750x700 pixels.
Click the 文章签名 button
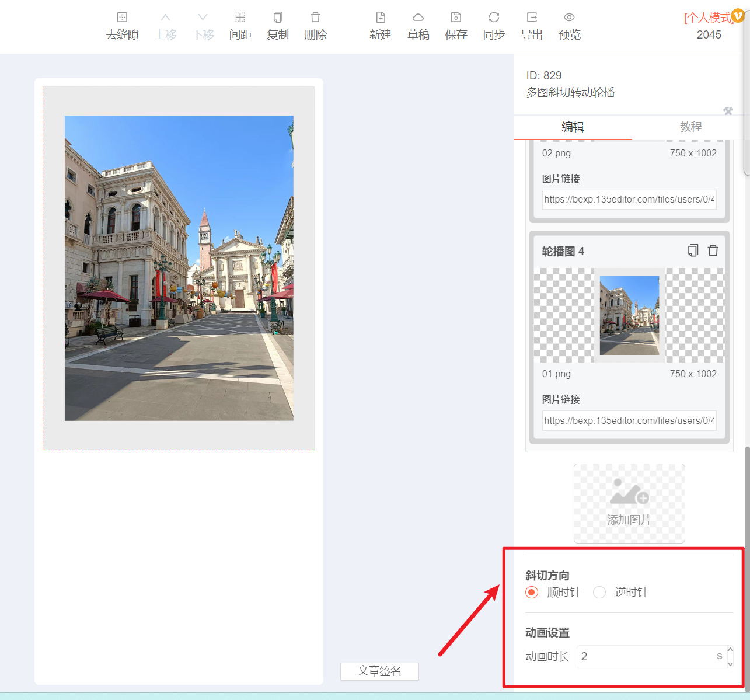(379, 671)
